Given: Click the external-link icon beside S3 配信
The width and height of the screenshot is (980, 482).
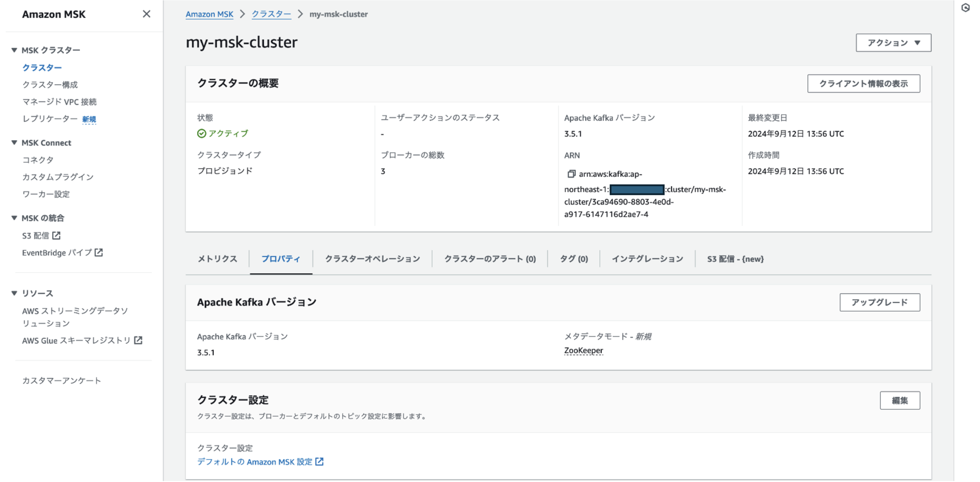Looking at the screenshot, I should pos(56,236).
